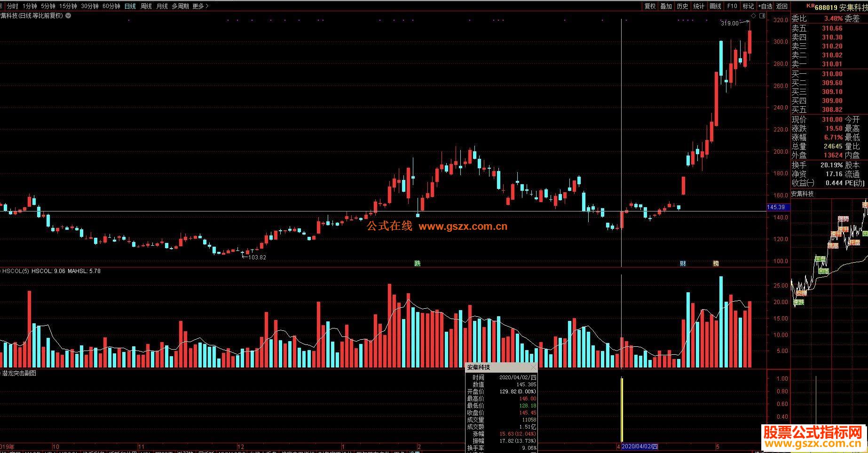The height and width of the screenshot is (453, 868).
Task: Switch to 周线 weekly chart
Action: click(146, 6)
